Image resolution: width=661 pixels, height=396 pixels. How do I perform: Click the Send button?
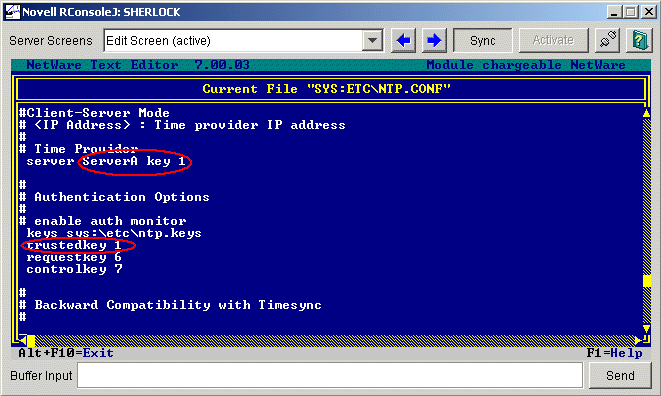tap(620, 375)
